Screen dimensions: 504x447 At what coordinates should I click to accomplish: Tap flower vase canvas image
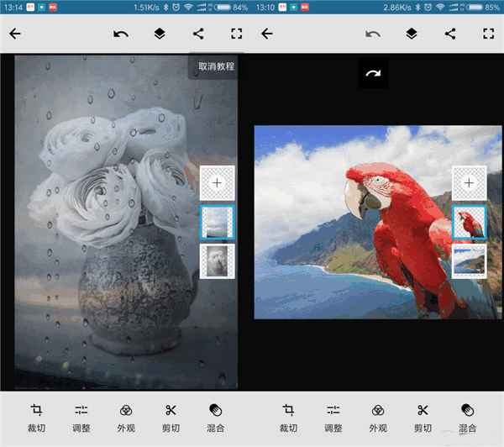(126, 222)
